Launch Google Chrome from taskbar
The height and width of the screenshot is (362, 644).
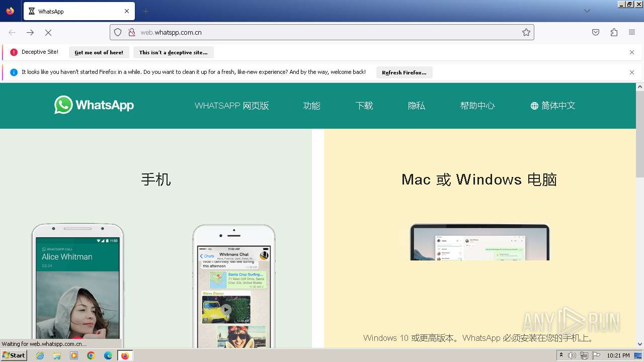click(91, 355)
